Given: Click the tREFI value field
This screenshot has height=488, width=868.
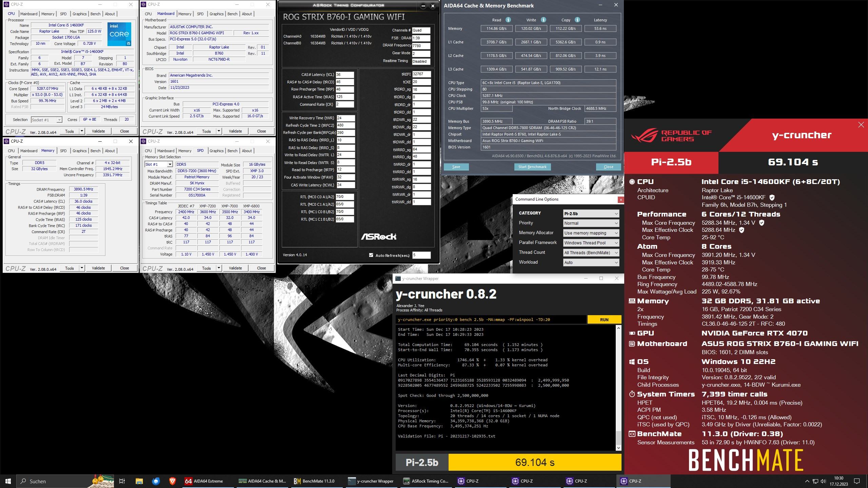Looking at the screenshot, I should tap(421, 74).
